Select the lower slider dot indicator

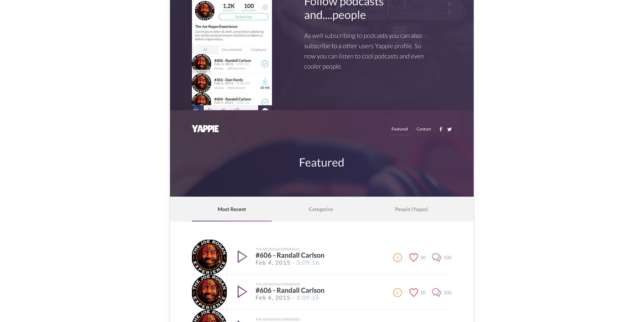(x=450, y=12)
